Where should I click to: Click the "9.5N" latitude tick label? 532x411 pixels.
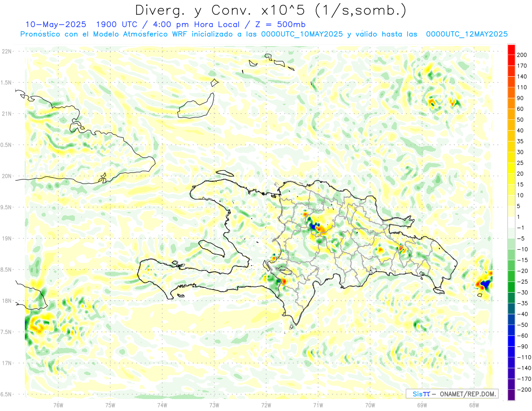click(7, 207)
